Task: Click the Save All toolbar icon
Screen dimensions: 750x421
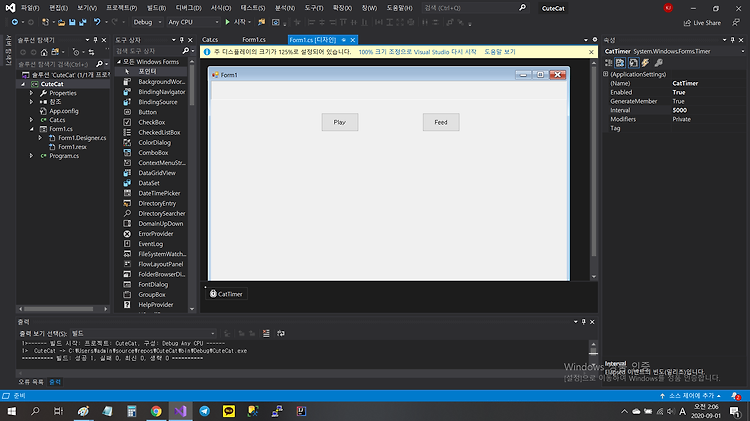Action: [83, 22]
